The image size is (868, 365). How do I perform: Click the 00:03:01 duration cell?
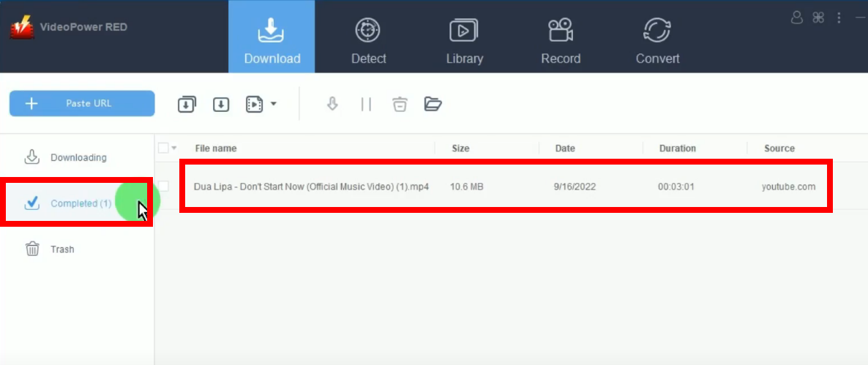click(x=676, y=187)
